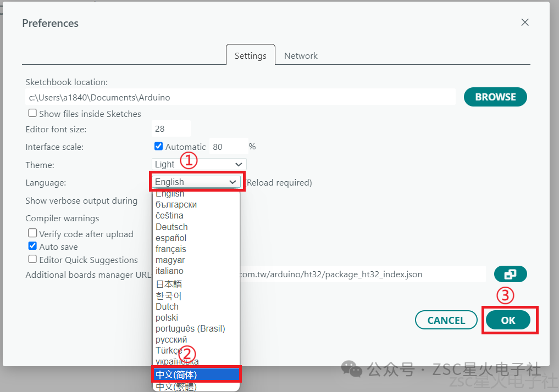Select Türkçe language option
This screenshot has width=559, height=392.
pos(196,351)
